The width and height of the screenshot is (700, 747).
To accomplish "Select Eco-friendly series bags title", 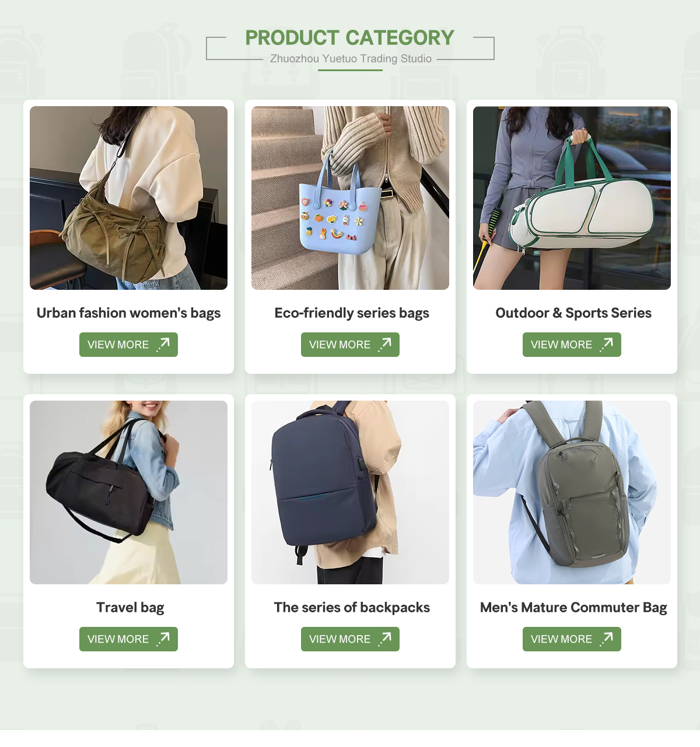I will tap(352, 313).
